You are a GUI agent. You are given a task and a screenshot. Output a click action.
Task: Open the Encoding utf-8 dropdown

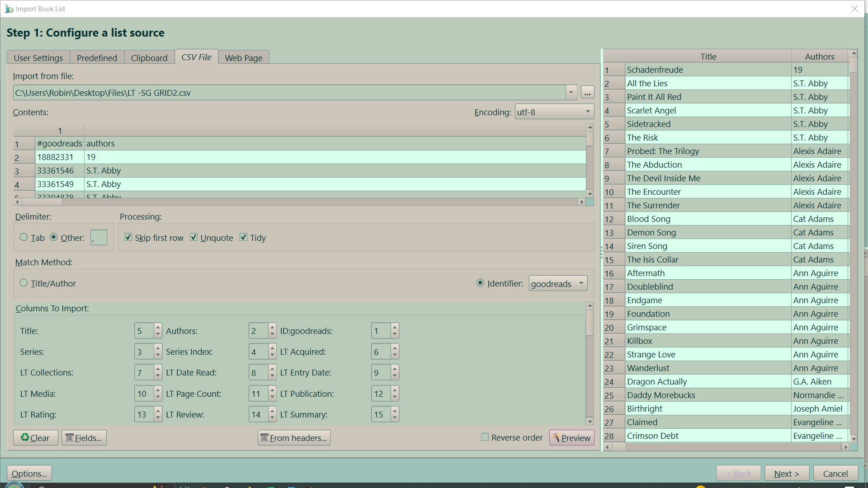pos(554,112)
